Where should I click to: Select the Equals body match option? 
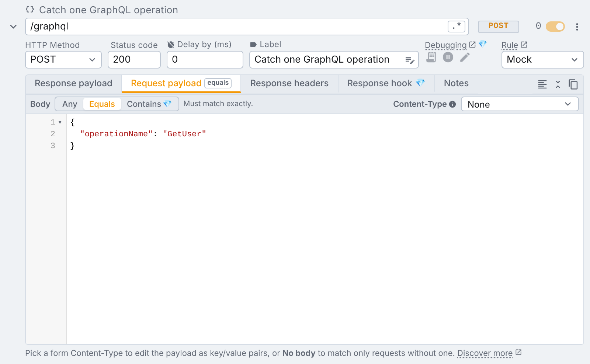[x=102, y=104]
